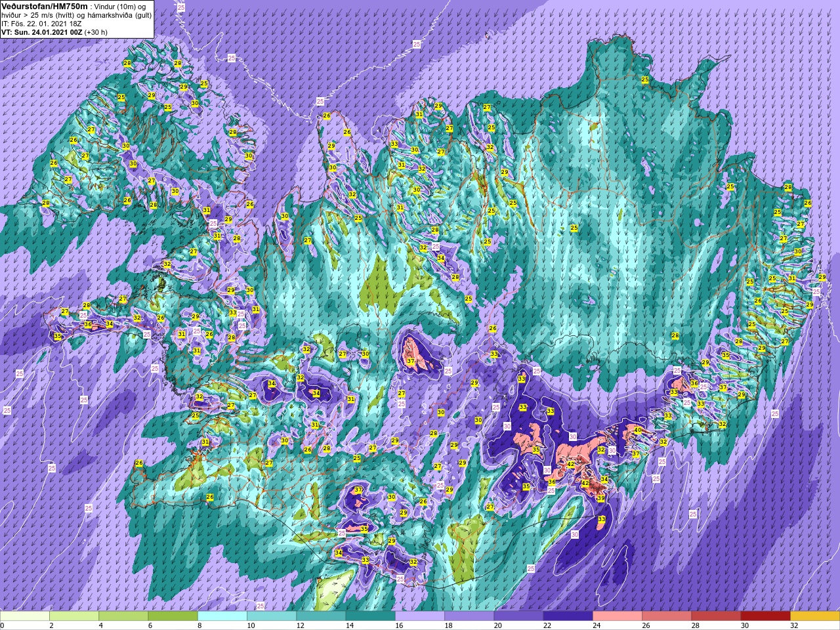Pick the green 4–6 m/s legend swatch
The image size is (840, 630).
[123, 616]
